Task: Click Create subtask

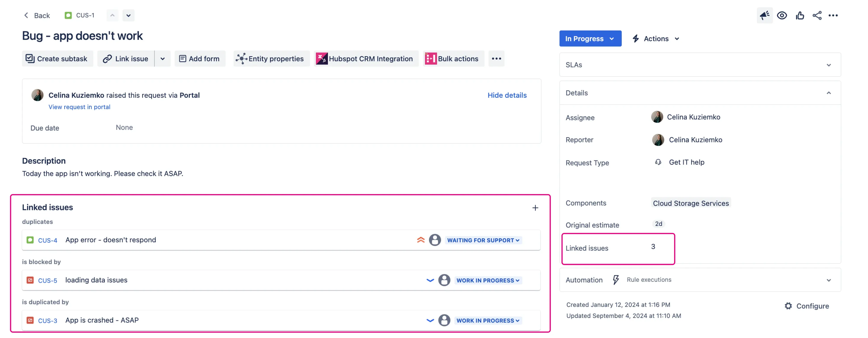Action: (57, 59)
